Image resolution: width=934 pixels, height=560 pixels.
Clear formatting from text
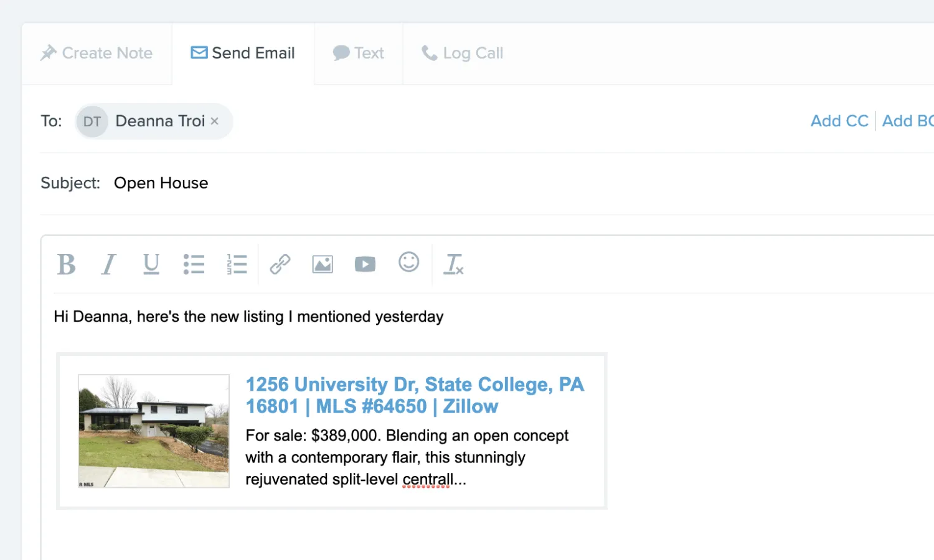[x=454, y=265]
